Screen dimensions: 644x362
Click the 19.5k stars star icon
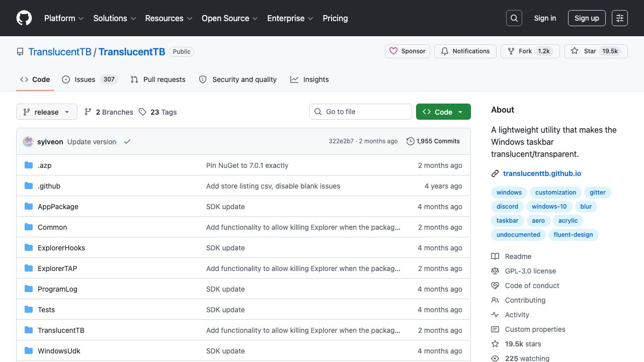(x=495, y=344)
